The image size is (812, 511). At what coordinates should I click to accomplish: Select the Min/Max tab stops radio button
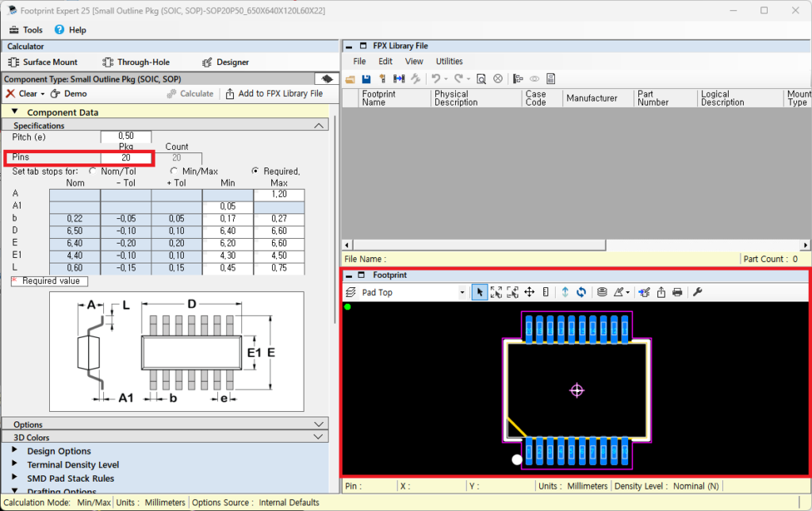pyautogui.click(x=174, y=171)
